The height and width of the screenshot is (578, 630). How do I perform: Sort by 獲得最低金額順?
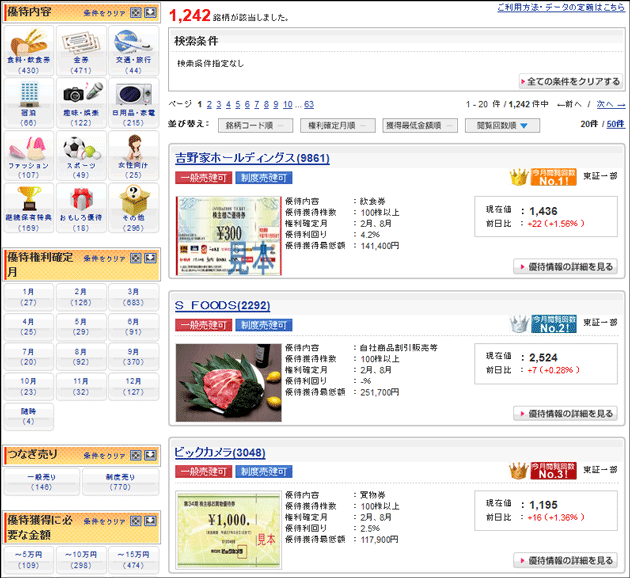(419, 126)
